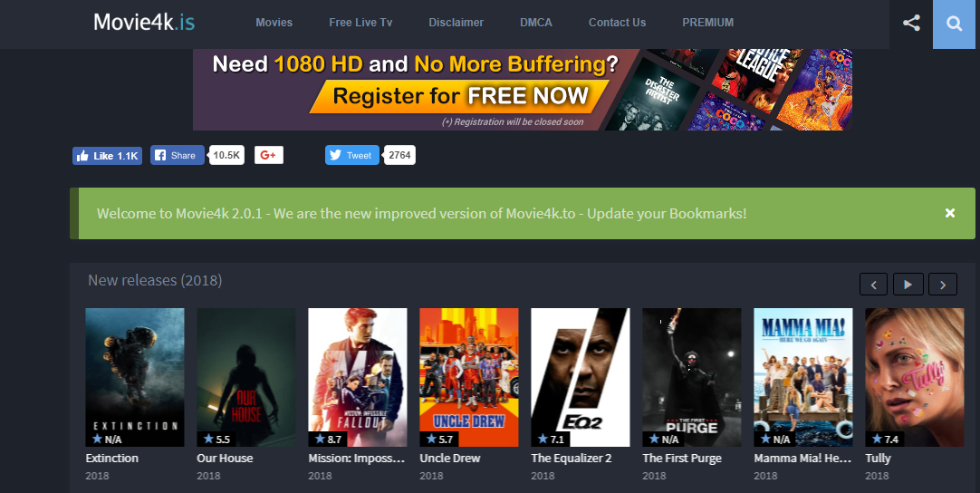This screenshot has height=493, width=980.
Task: Go to previous slide of New releases
Action: (x=873, y=285)
